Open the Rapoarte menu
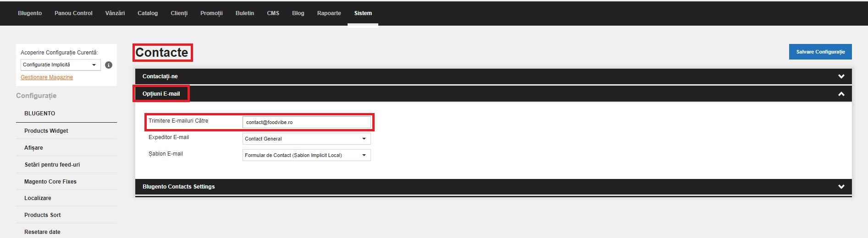This screenshot has width=868, height=238. 329,13
